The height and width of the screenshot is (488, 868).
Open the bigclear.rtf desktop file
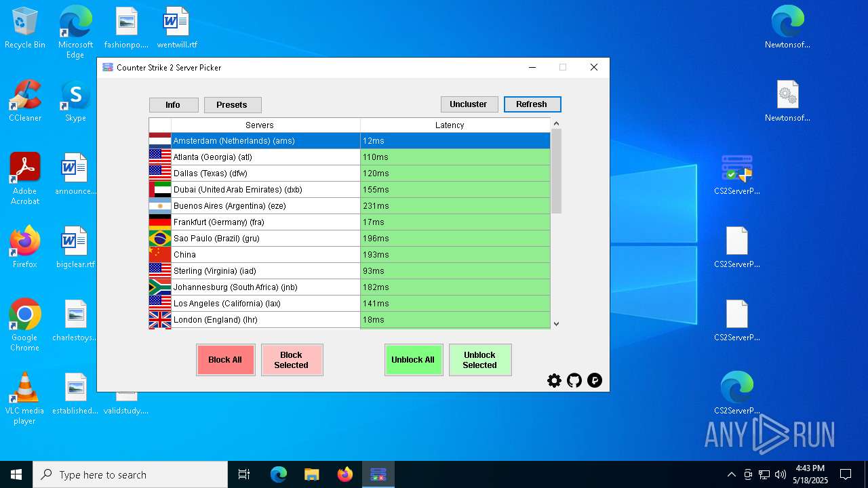[75, 247]
